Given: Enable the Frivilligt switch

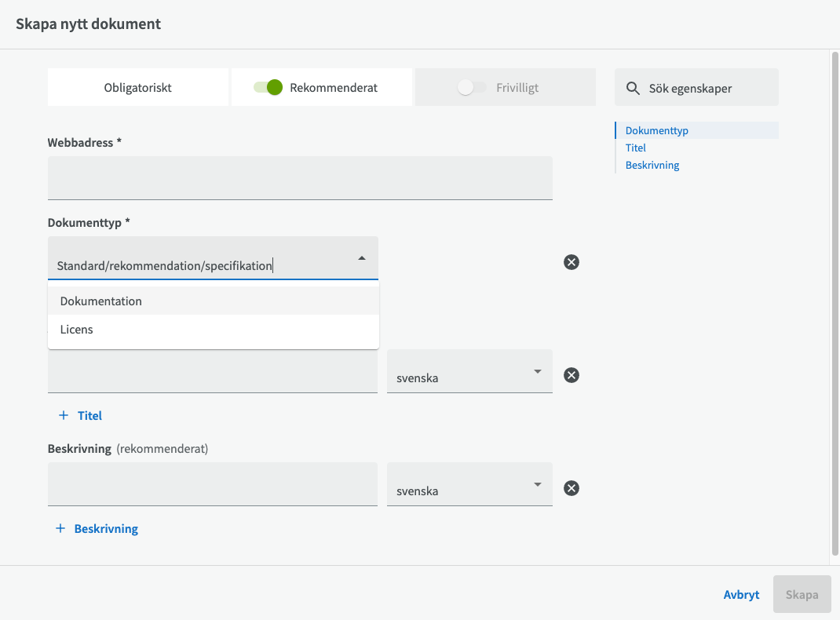Looking at the screenshot, I should (472, 88).
